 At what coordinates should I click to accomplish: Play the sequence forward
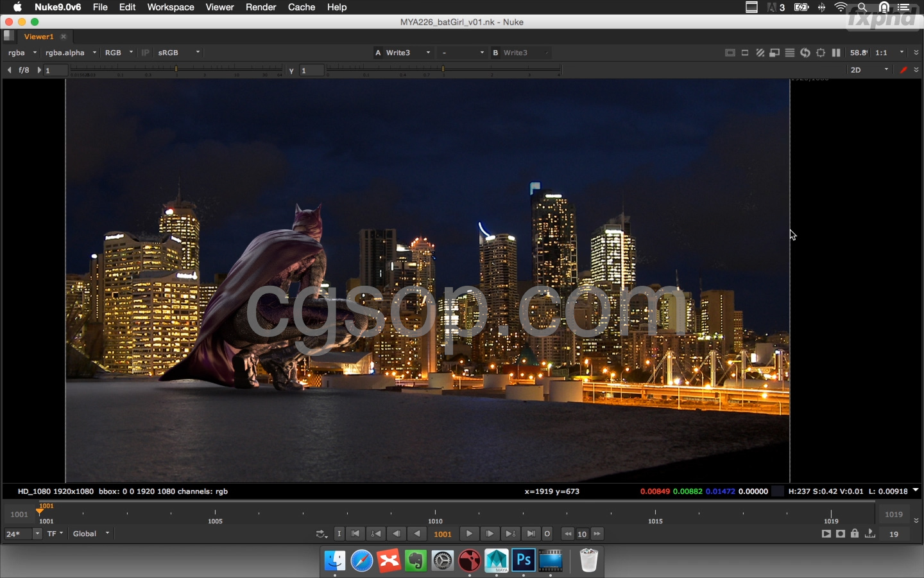469,534
